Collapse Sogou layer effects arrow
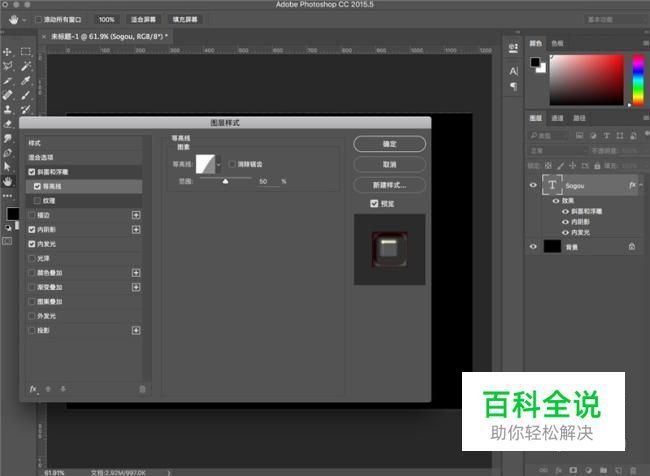Image resolution: width=650 pixels, height=476 pixels. [x=641, y=185]
